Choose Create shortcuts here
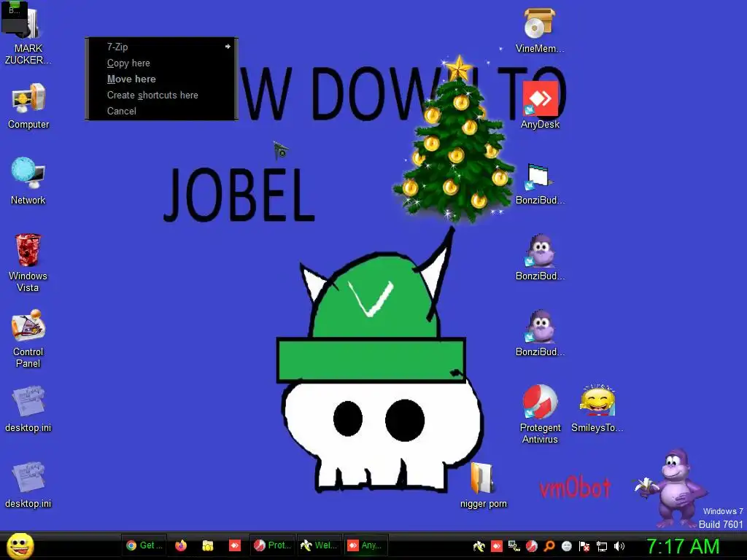 click(x=161, y=95)
